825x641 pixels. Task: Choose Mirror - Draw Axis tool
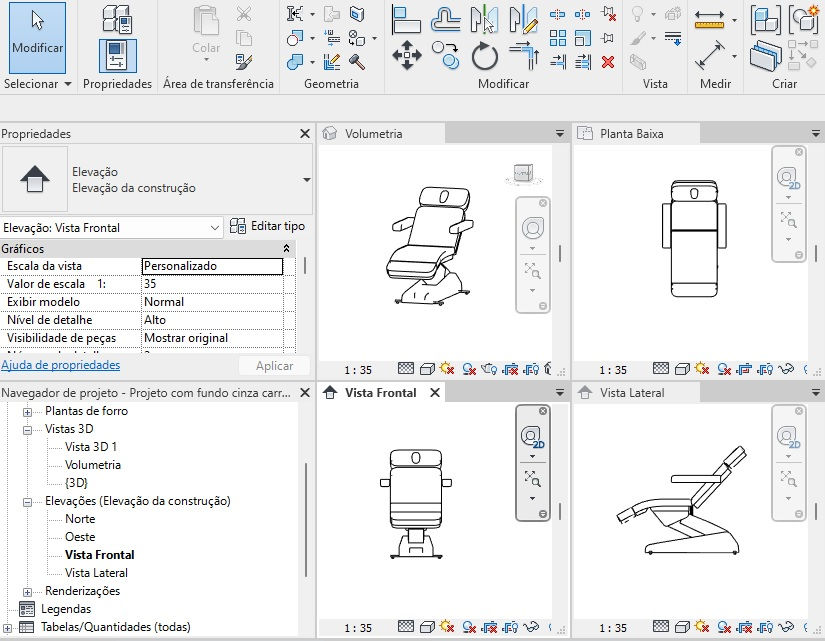coord(524,20)
